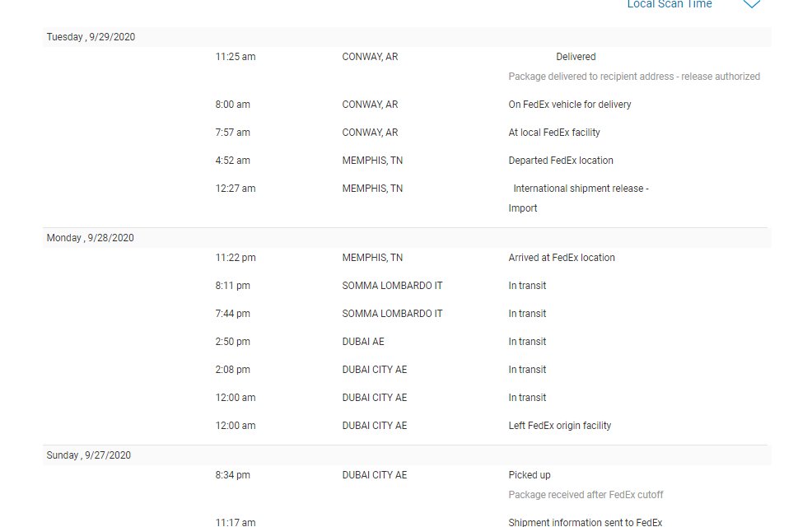Select the Sunday, 9/27/2020 date header

tap(89, 455)
